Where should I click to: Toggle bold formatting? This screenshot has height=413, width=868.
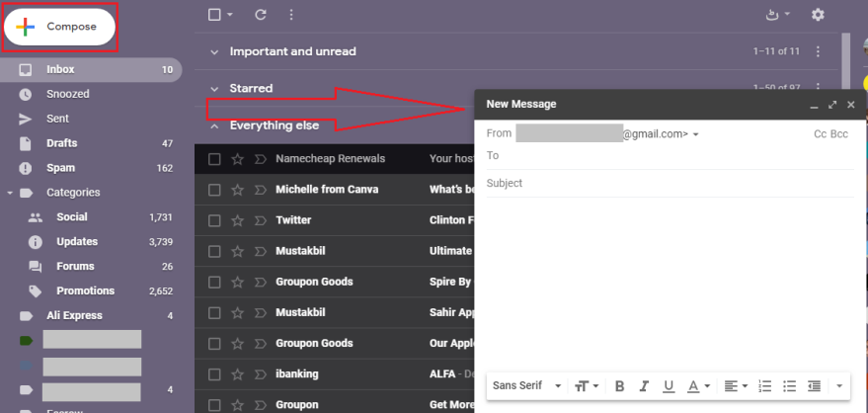tap(620, 386)
